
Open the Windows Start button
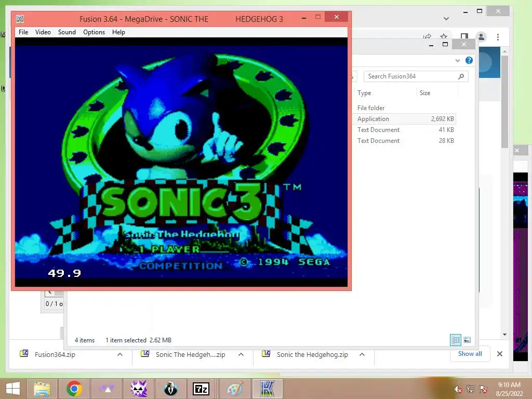13,389
